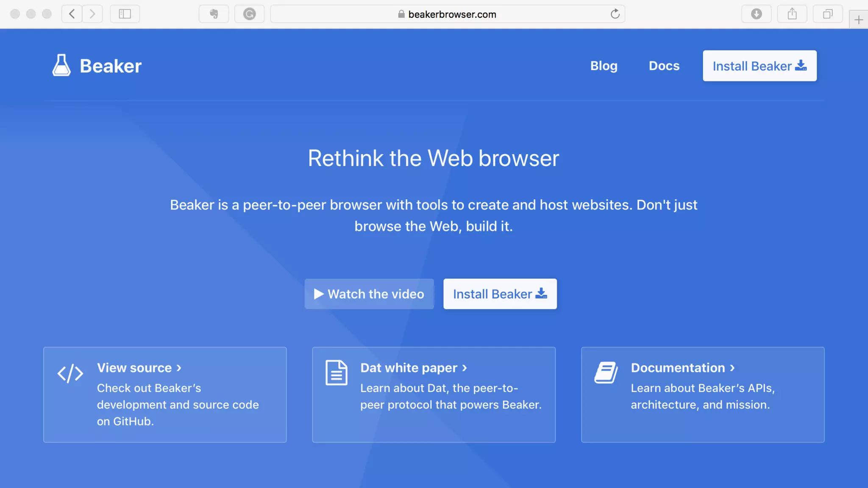Click the Documentation book icon
The width and height of the screenshot is (868, 488).
606,372
